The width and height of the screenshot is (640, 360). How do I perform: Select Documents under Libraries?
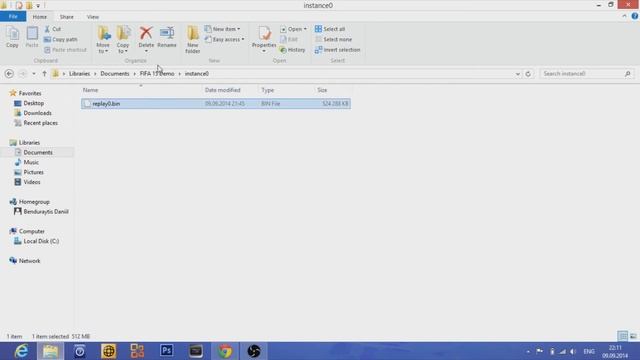[38, 152]
